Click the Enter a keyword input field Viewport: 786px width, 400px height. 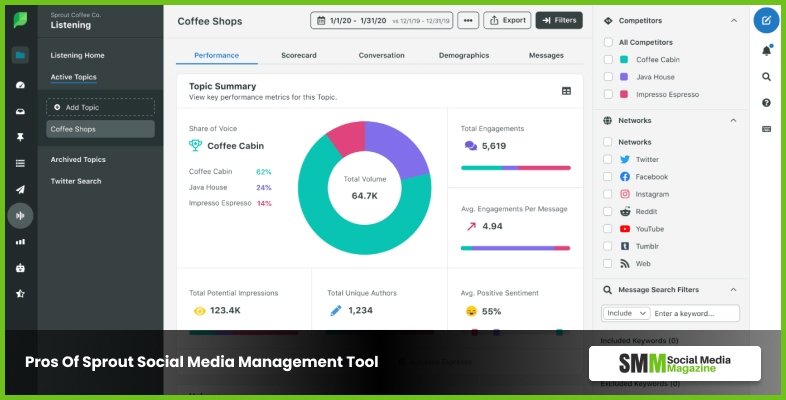696,313
